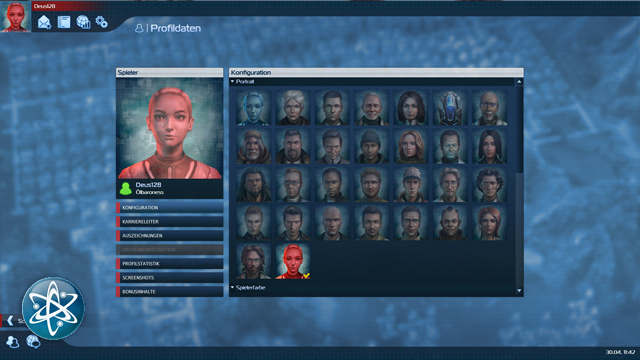Open the Screenshots section
This screenshot has height=360, width=640.
(x=169, y=278)
